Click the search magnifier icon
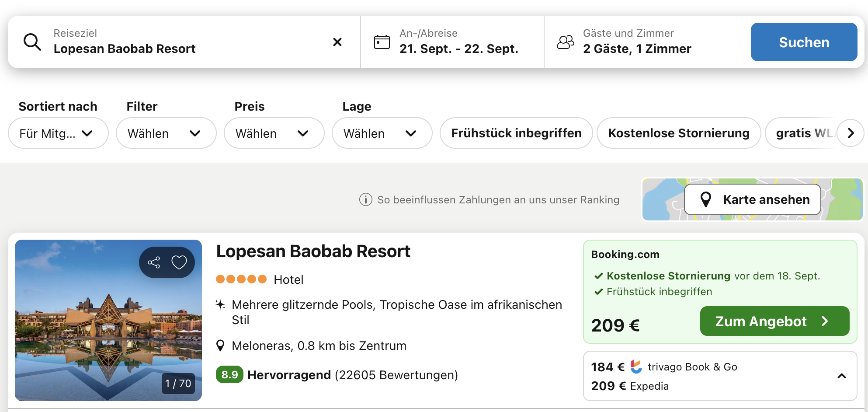This screenshot has width=868, height=412. point(32,42)
